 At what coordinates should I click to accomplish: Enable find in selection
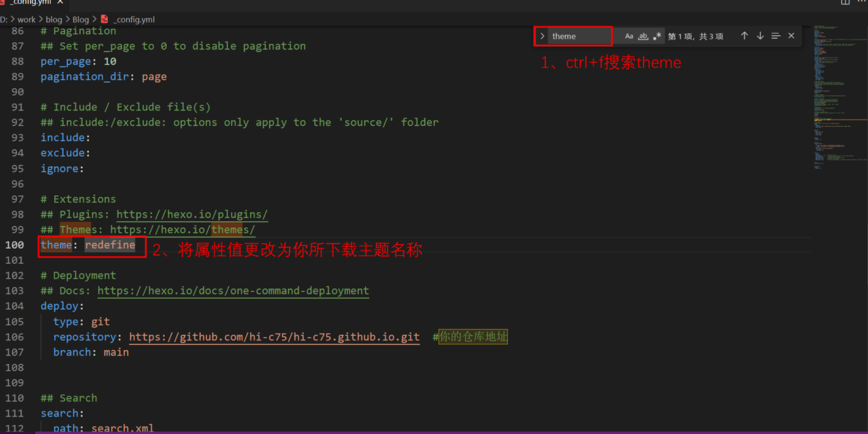coord(775,36)
